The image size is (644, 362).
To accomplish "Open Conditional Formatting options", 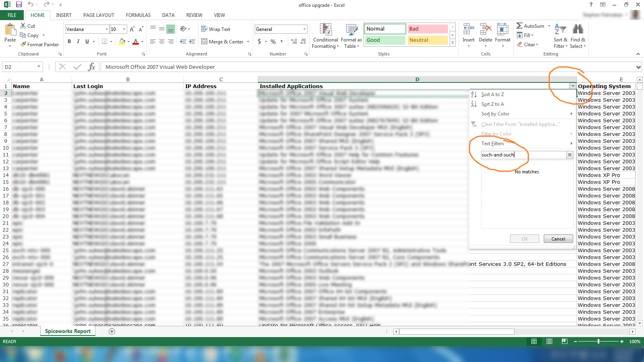I will 325,36.
